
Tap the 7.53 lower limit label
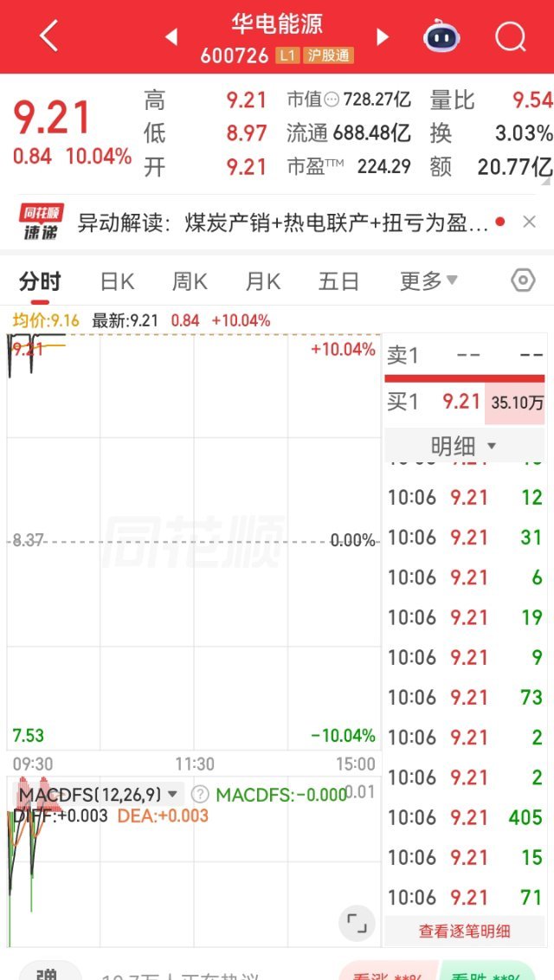coord(28,735)
